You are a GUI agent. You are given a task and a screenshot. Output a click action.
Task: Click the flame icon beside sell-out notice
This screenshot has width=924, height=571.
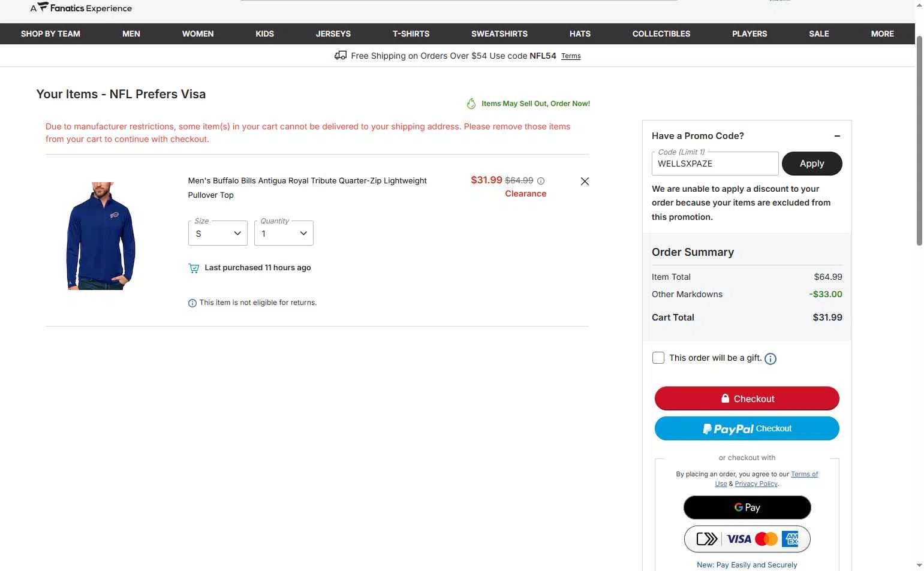point(471,104)
